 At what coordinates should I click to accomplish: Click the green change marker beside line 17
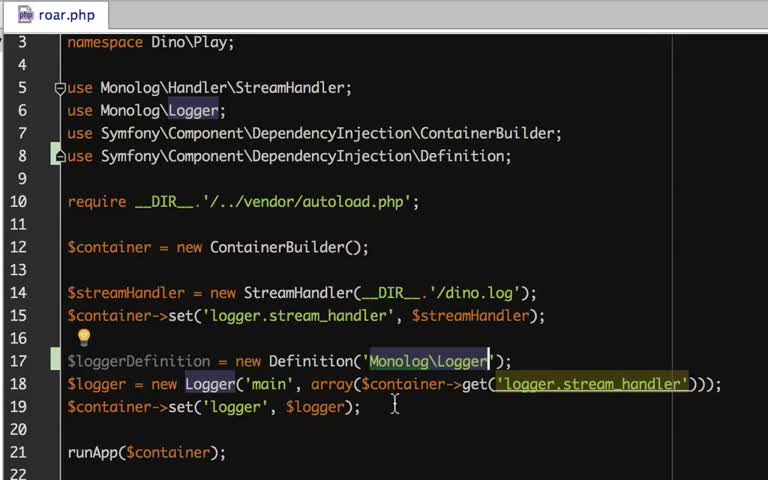(x=56, y=359)
